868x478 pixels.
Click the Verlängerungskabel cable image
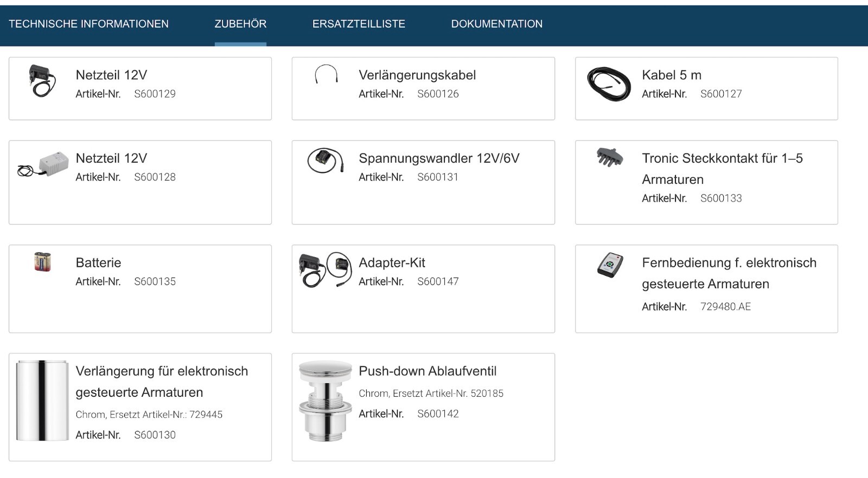[326, 74]
